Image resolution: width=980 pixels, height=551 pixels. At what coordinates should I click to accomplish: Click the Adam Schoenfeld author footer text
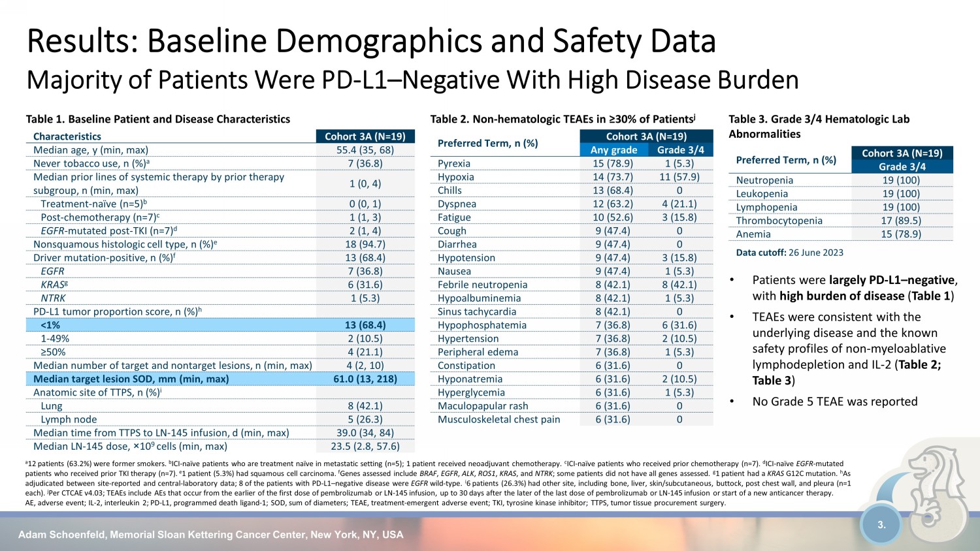point(210,535)
